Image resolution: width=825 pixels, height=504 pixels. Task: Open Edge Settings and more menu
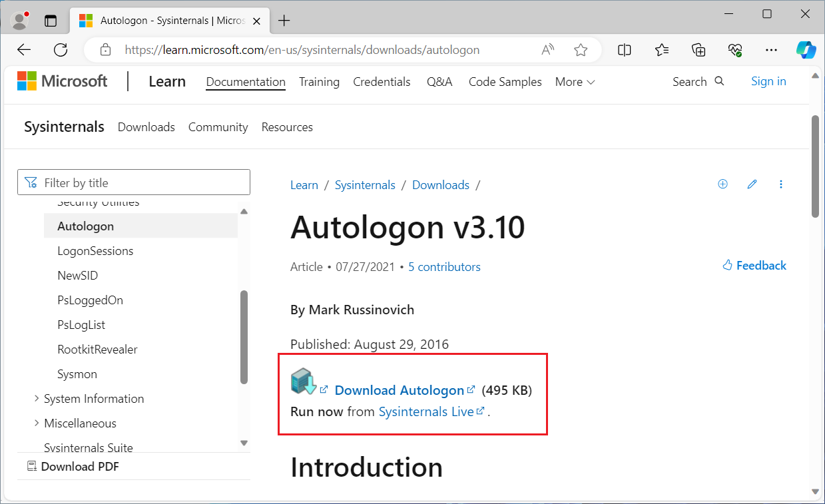coord(771,50)
